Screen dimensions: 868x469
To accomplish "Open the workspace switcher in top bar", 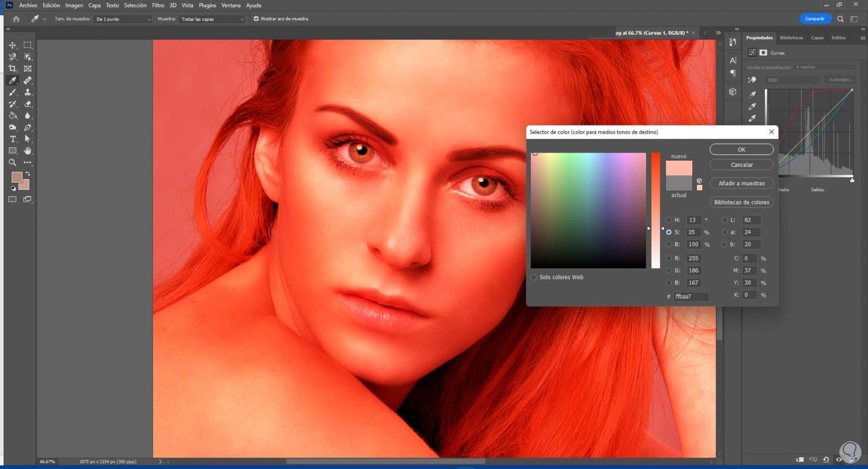I will [854, 19].
